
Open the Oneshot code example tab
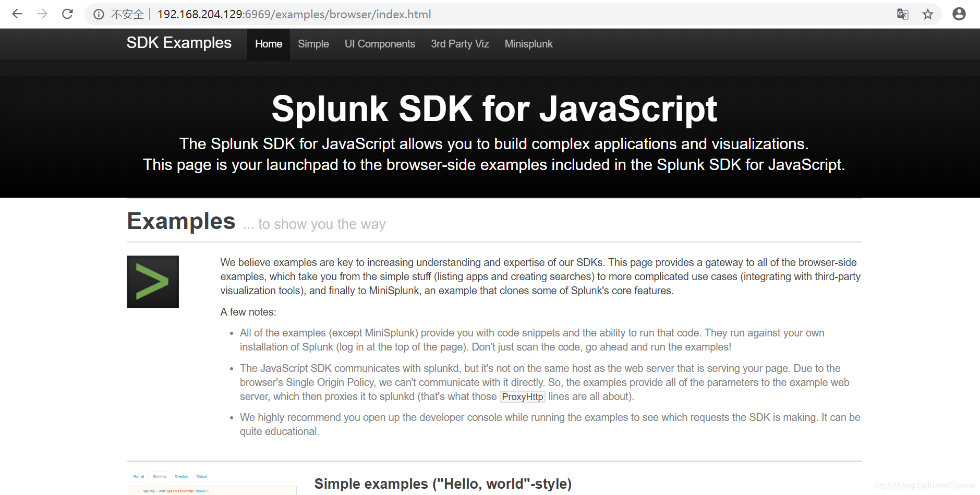[x=181, y=476]
